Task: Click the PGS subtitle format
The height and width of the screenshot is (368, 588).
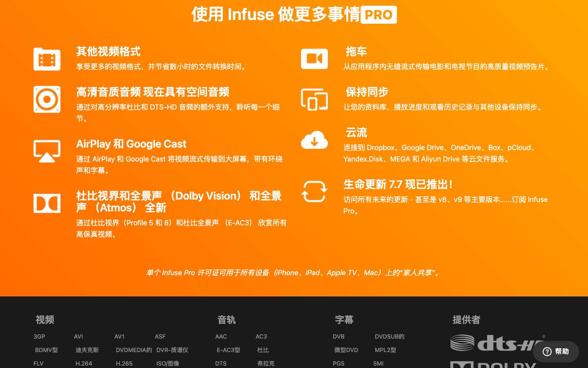Action: [x=339, y=364]
